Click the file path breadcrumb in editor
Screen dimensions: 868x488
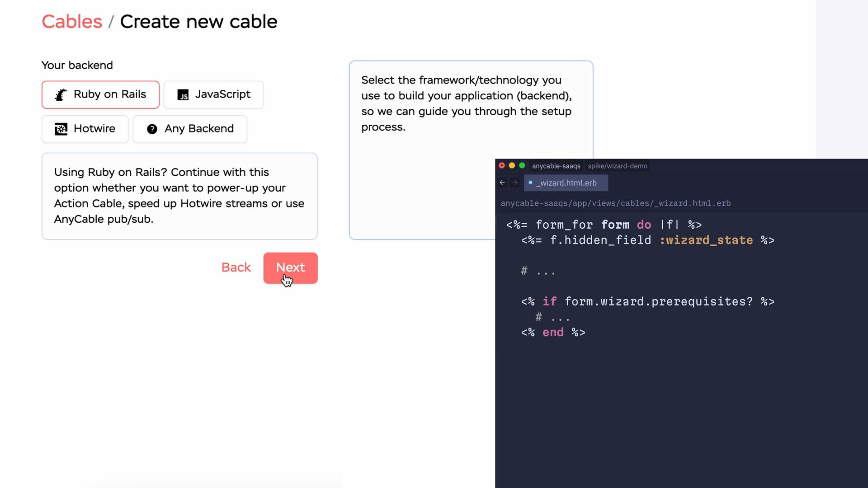click(x=615, y=203)
